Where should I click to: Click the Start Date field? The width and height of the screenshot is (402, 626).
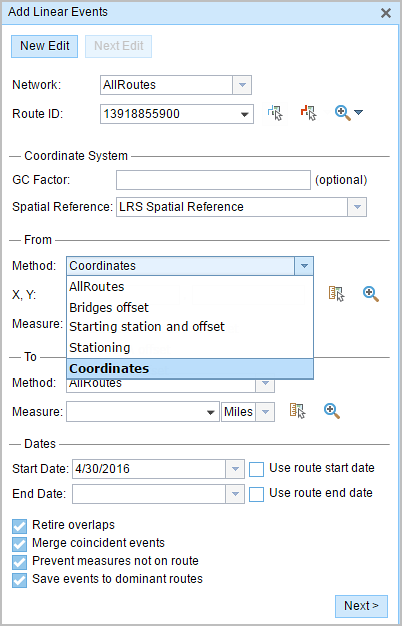point(149,469)
